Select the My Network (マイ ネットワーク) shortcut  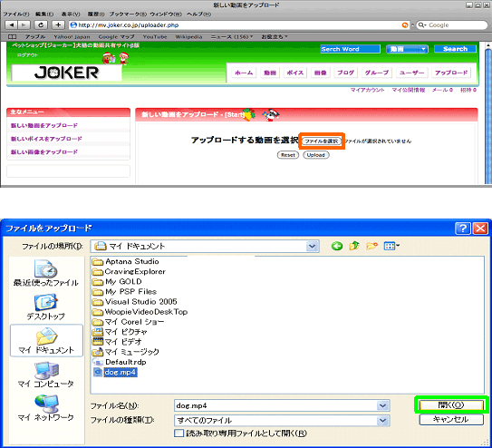(x=46, y=408)
